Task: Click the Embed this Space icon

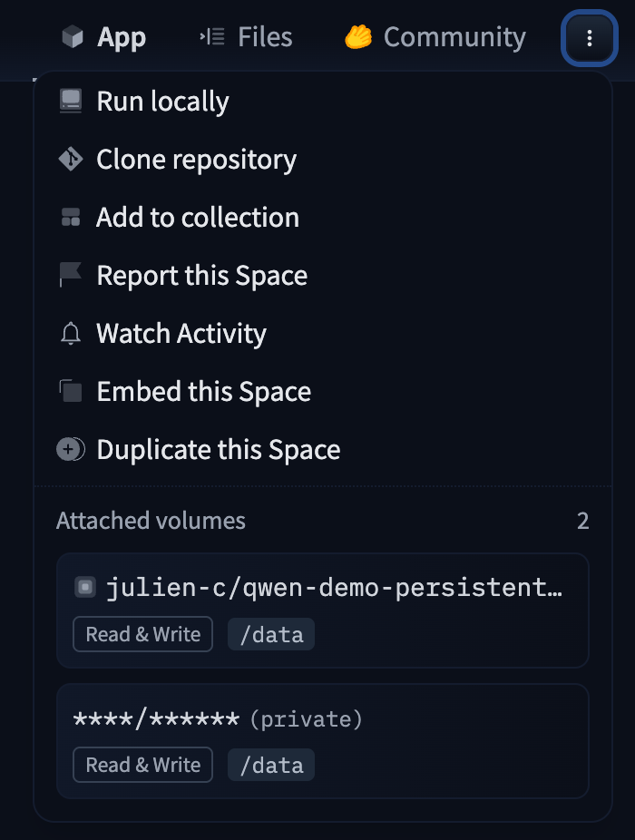Action: 70,391
